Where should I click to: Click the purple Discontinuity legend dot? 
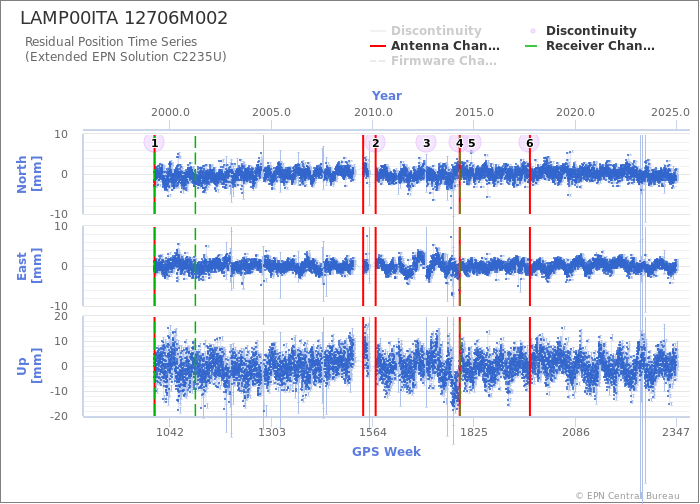point(533,31)
